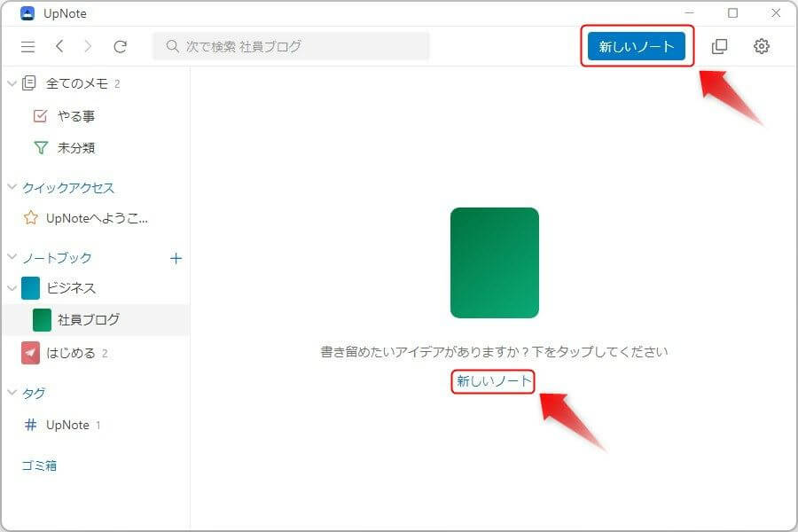
Task: Click the タグ heading
Action: (x=34, y=393)
